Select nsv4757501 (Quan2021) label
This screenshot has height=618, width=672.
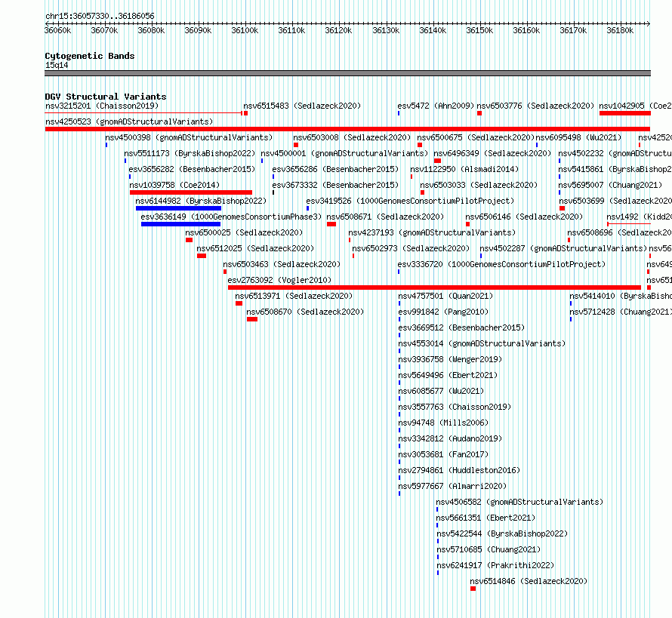click(x=445, y=296)
